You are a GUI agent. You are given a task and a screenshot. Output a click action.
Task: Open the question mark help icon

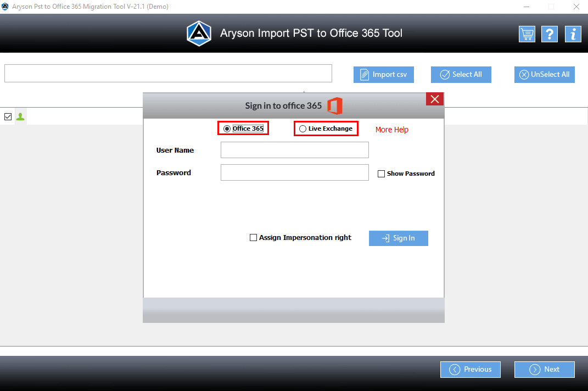(550, 35)
